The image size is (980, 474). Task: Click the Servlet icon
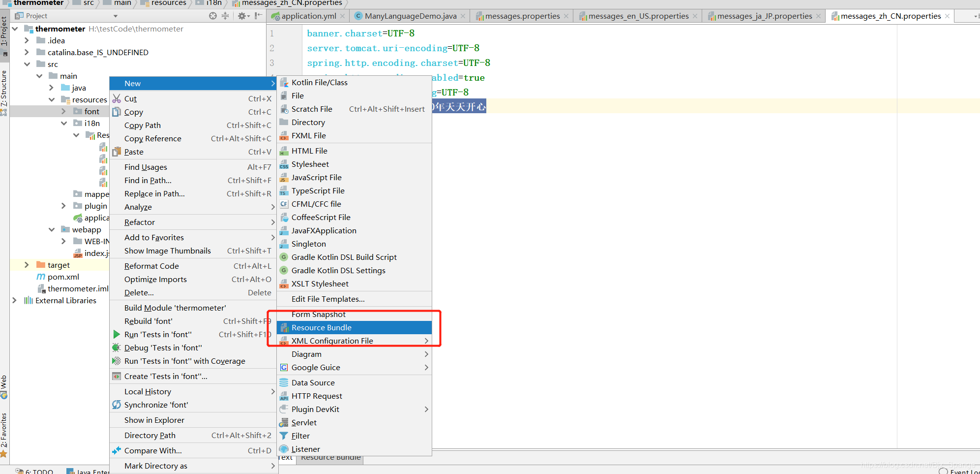(x=284, y=422)
